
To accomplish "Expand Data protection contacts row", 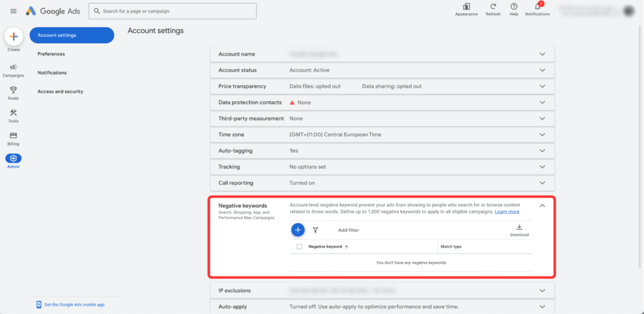I will 542,102.
